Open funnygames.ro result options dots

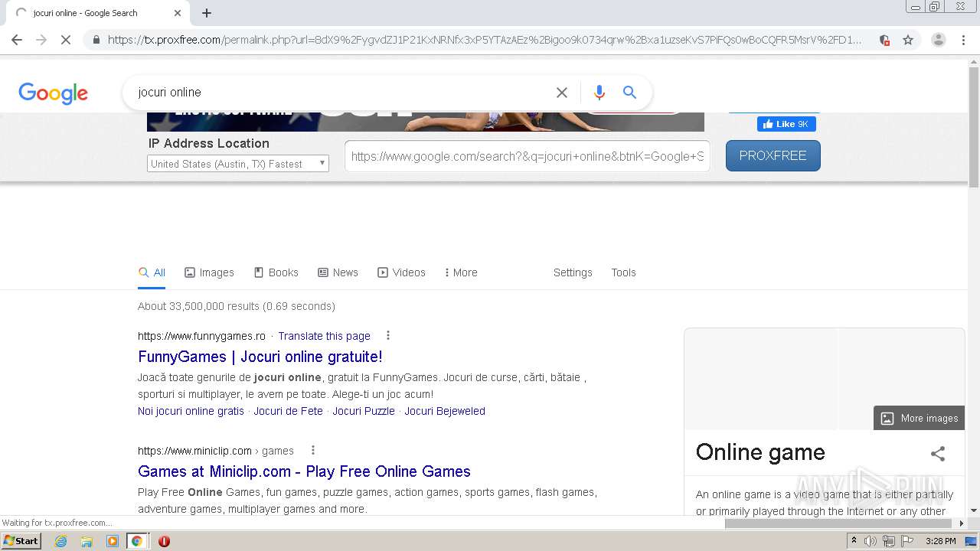coord(388,335)
